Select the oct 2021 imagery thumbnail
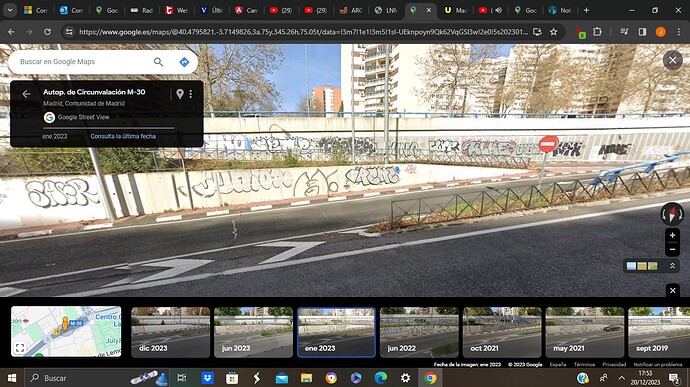Screen dimensions: 690x387 (x=502, y=332)
